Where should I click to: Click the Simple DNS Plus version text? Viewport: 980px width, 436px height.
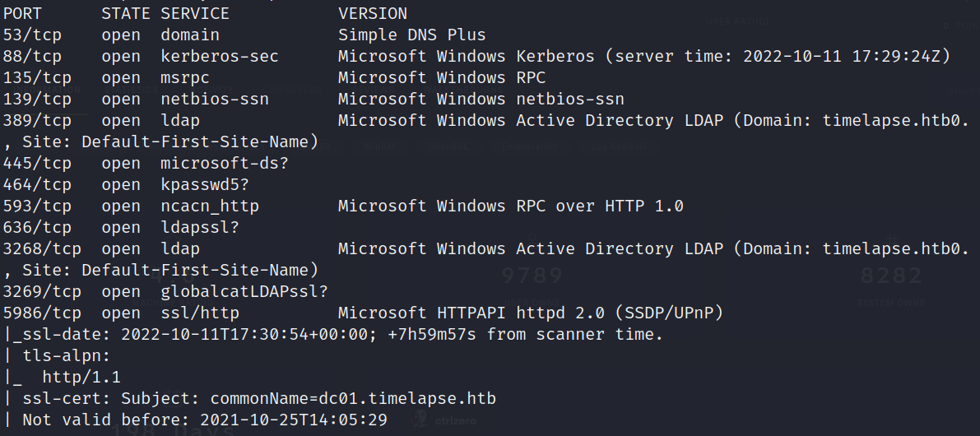(412, 35)
